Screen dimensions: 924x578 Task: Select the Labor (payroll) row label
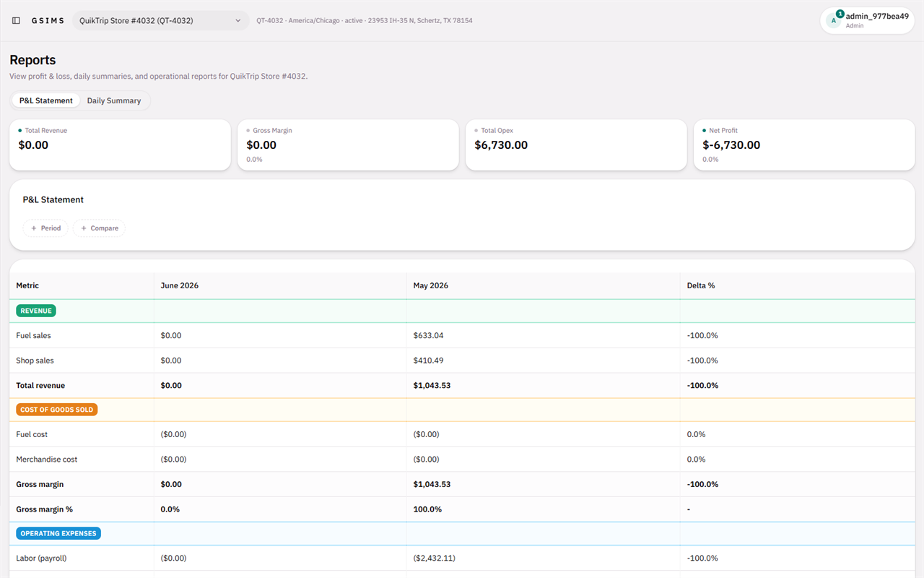coord(41,558)
